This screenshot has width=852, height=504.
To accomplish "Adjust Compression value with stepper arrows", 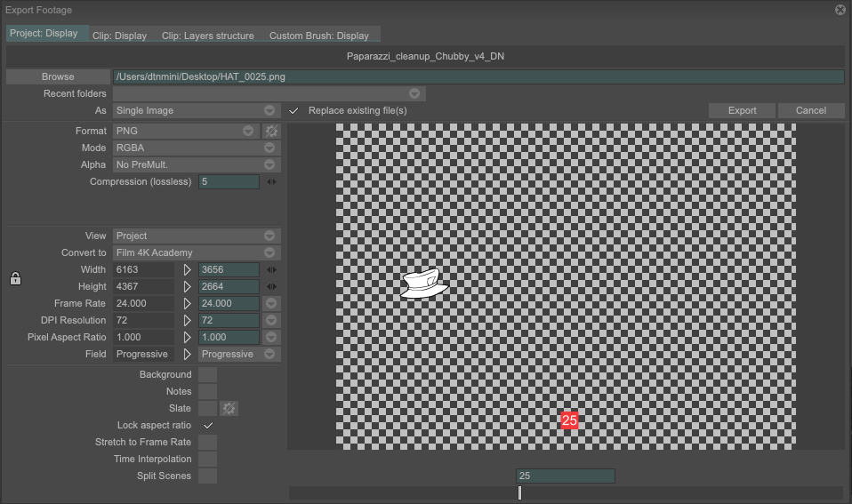I will pyautogui.click(x=271, y=182).
